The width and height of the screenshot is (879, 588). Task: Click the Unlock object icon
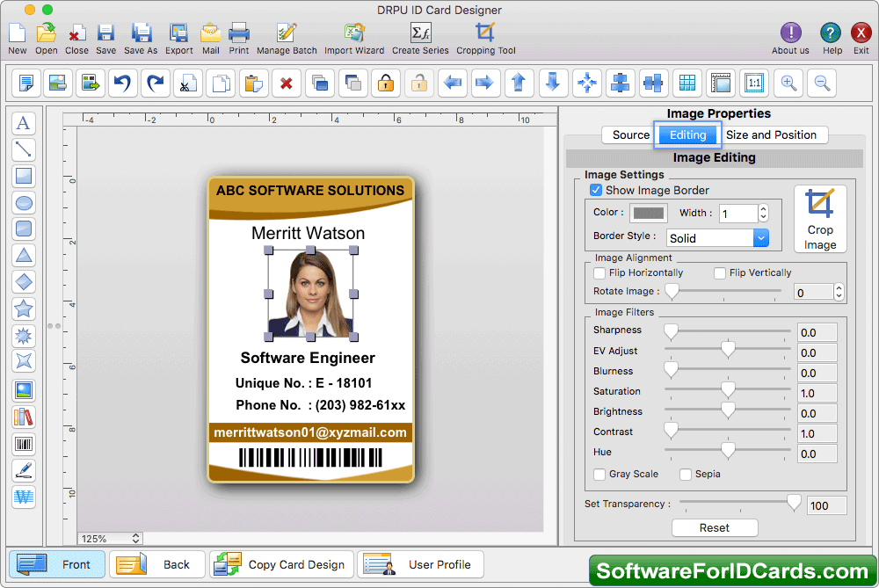(418, 83)
